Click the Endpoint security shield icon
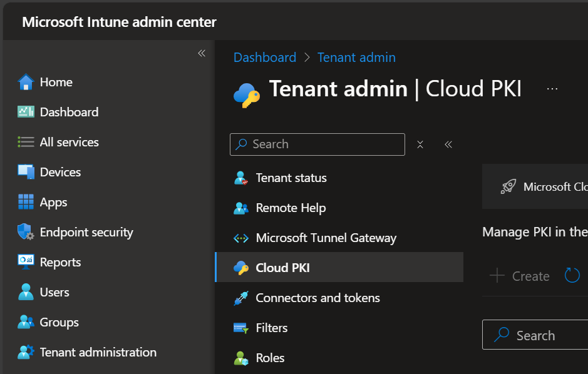This screenshot has width=588, height=374. (x=26, y=232)
